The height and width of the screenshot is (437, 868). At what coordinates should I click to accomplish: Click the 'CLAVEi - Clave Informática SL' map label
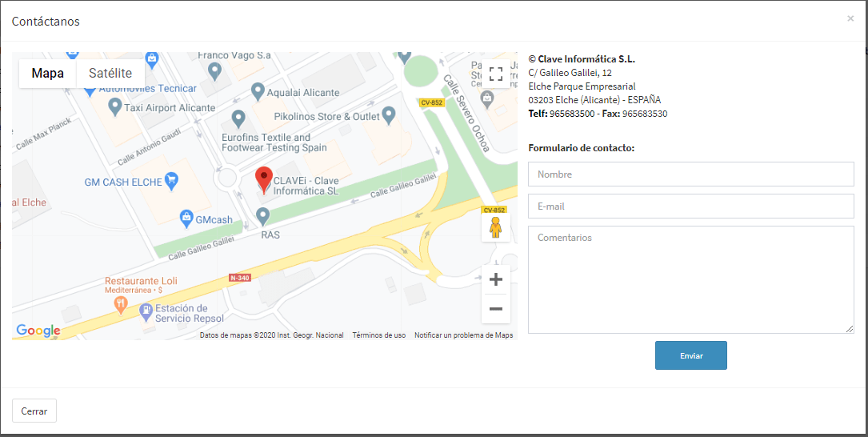click(306, 186)
